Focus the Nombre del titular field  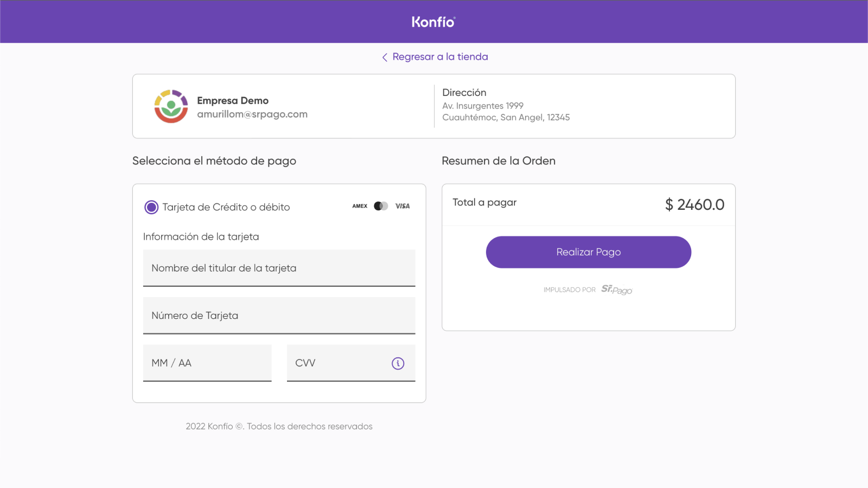tap(279, 268)
